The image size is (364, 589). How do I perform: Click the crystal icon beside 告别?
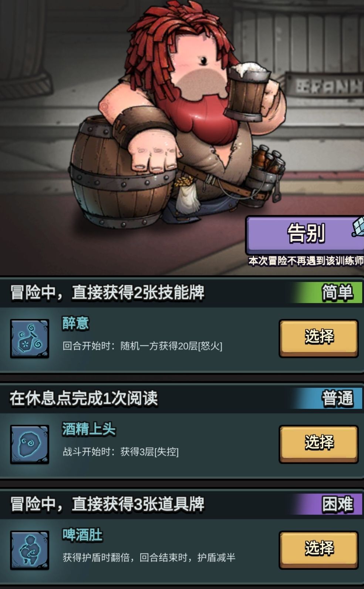(x=358, y=227)
